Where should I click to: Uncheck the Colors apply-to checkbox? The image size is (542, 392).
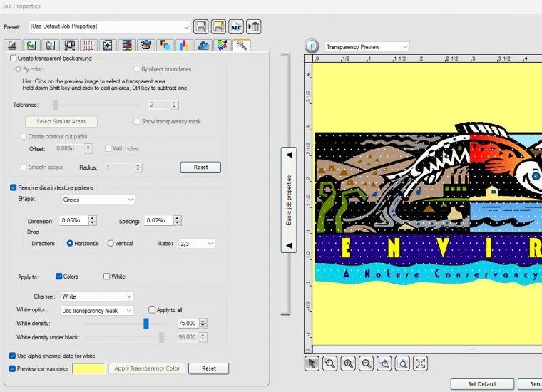click(x=58, y=277)
